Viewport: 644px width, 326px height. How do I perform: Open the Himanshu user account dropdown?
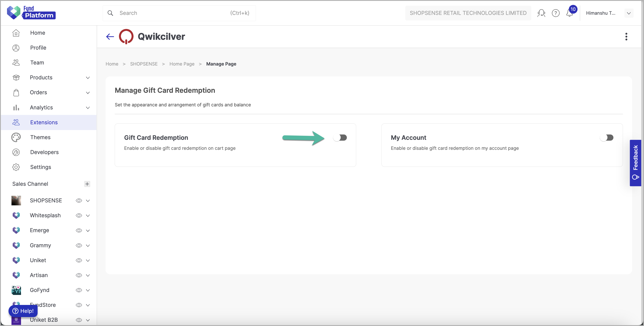click(628, 13)
